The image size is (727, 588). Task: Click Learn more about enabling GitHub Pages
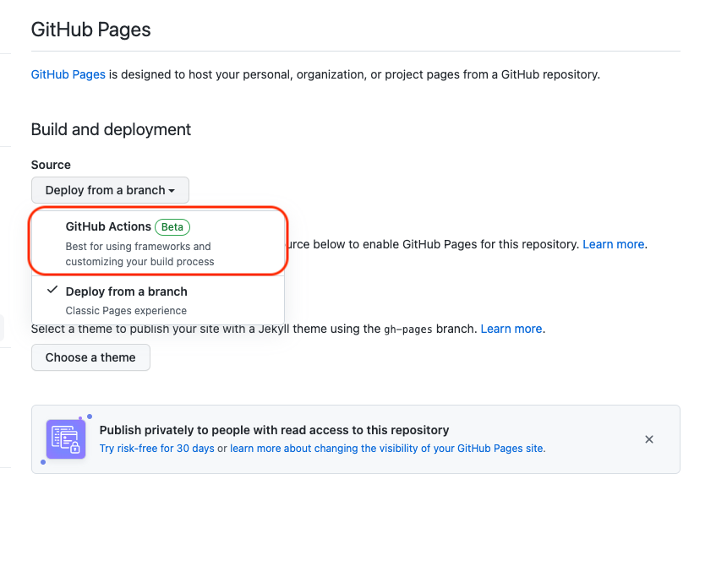614,244
